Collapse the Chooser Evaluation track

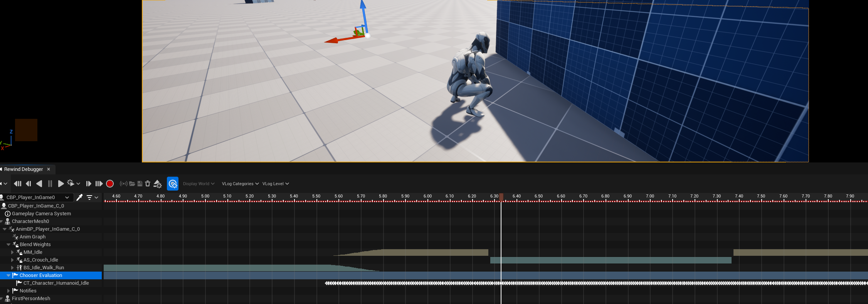tap(8, 275)
